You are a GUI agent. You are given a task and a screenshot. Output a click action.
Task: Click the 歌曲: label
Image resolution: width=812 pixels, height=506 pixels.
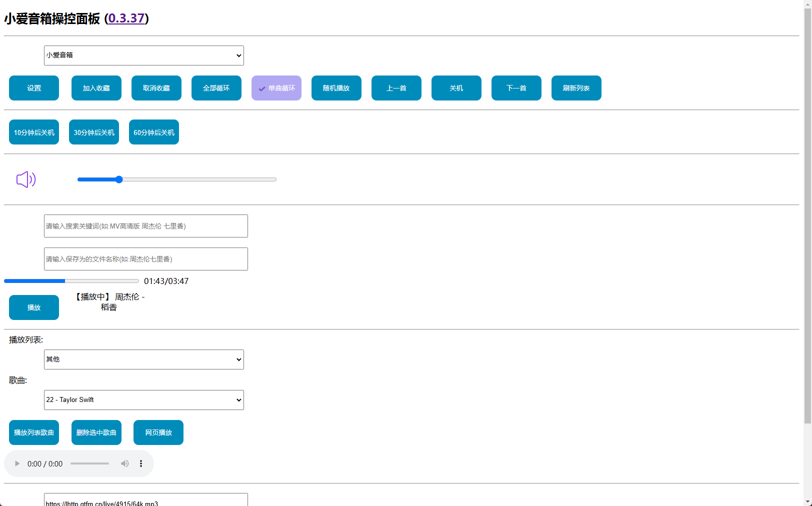tap(18, 380)
